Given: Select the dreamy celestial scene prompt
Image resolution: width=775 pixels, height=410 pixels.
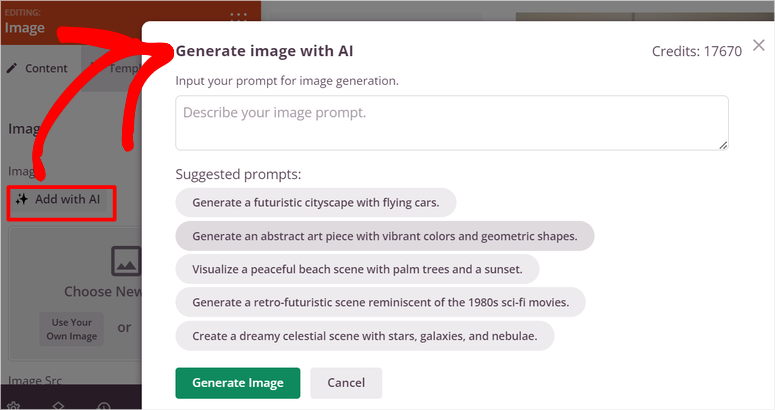Looking at the screenshot, I should 365,335.
